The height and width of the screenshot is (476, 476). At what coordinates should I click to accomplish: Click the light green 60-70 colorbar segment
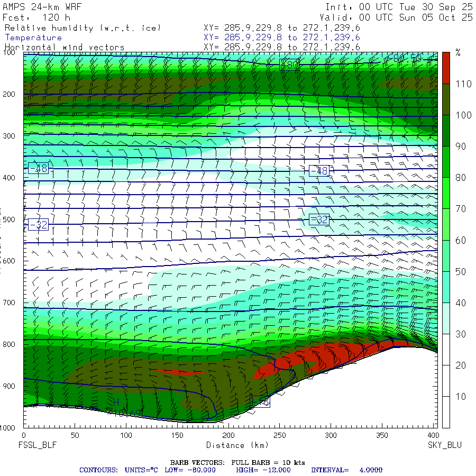coord(446,224)
